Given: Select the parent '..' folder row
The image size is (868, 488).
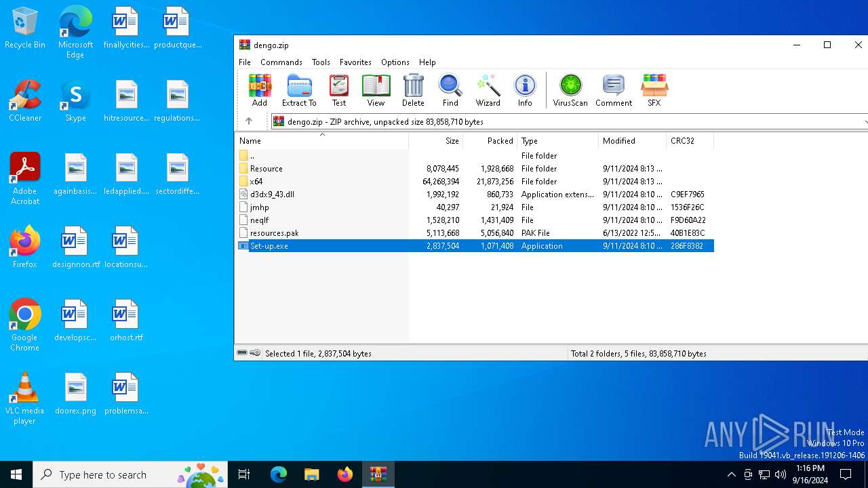Looking at the screenshot, I should (x=475, y=156).
